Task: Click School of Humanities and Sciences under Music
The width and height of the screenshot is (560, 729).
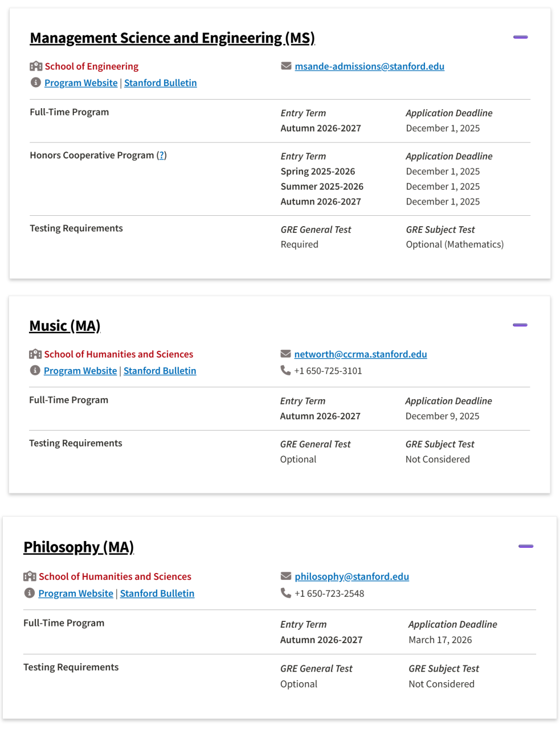Action: pos(118,354)
